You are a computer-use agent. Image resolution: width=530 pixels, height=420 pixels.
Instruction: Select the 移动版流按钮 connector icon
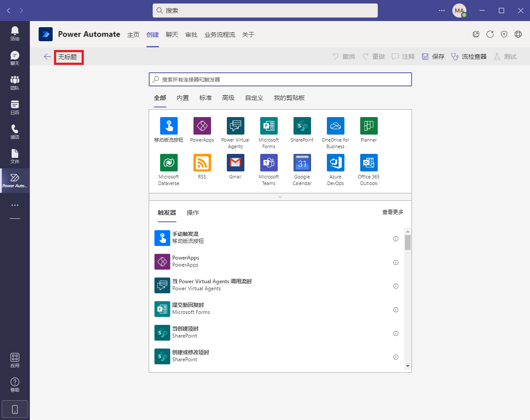click(x=169, y=126)
